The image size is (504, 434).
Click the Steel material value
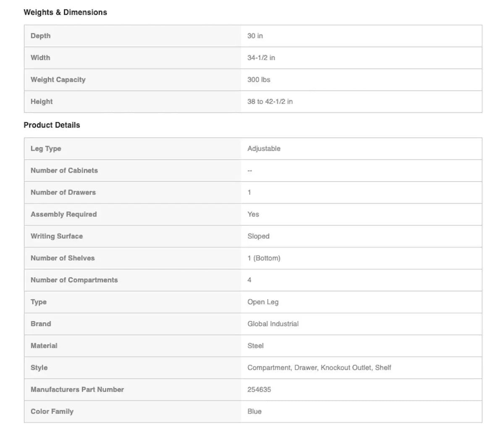255,346
